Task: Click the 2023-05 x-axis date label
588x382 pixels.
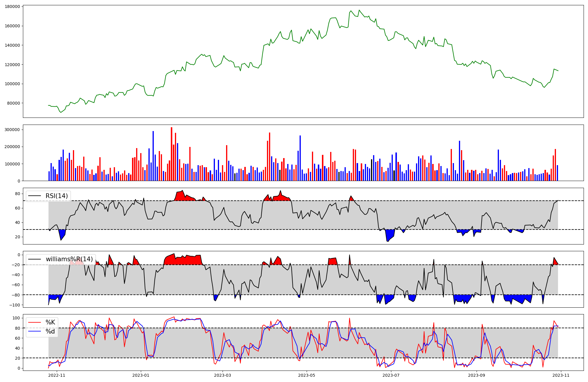Action: click(307, 375)
